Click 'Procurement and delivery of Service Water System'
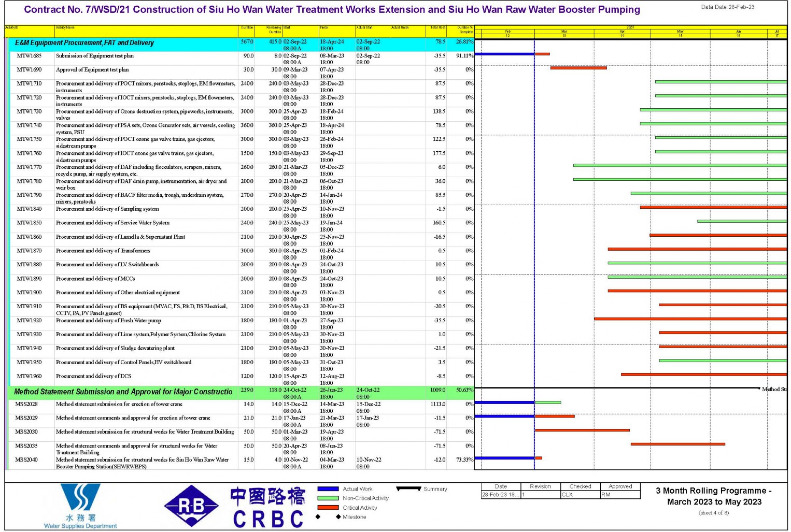 [112, 223]
